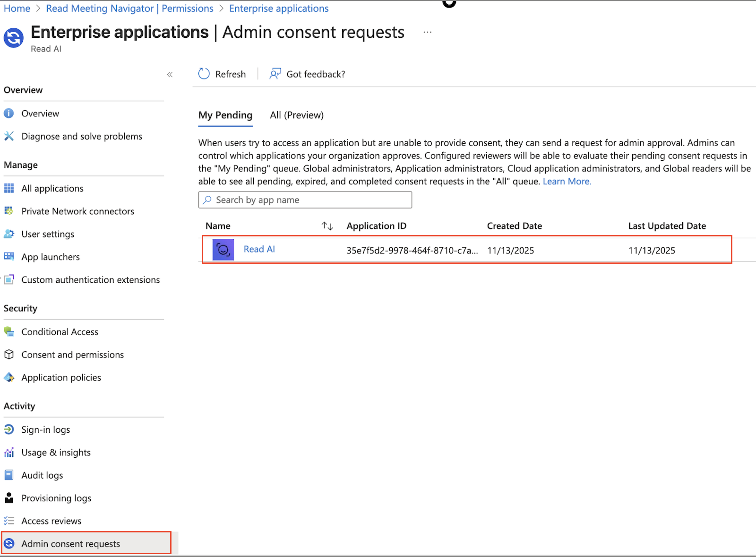Click the Provisioning logs person icon
This screenshot has height=557, width=756.
tap(9, 498)
